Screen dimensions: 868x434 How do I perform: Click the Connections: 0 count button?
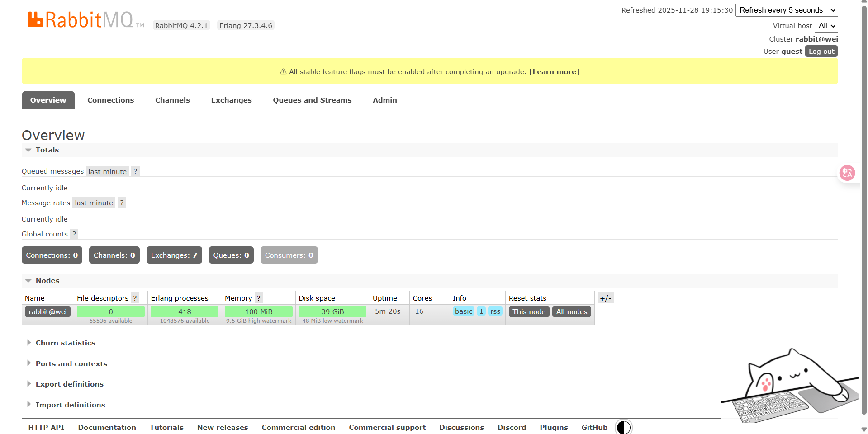[x=52, y=255]
